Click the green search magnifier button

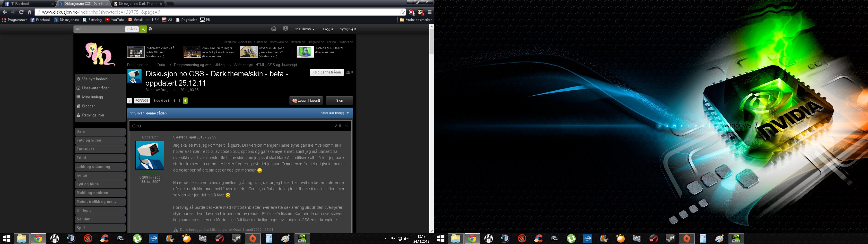click(143, 29)
